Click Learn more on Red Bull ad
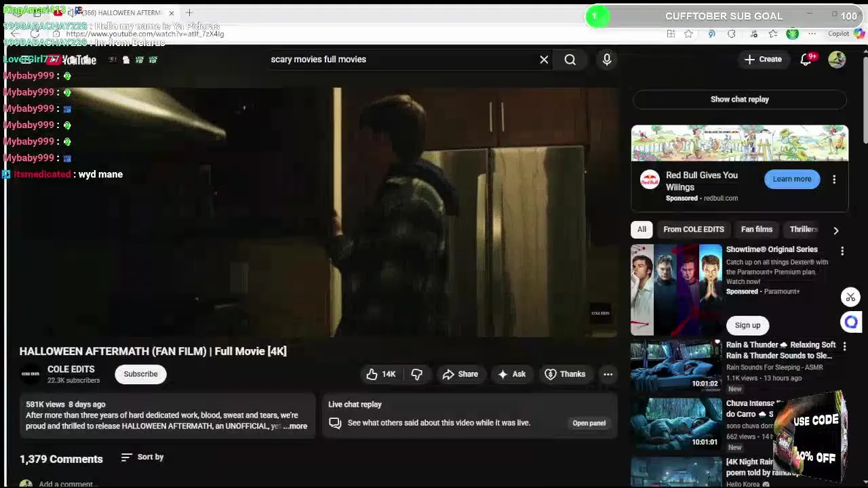This screenshot has height=488, width=868. pos(792,180)
